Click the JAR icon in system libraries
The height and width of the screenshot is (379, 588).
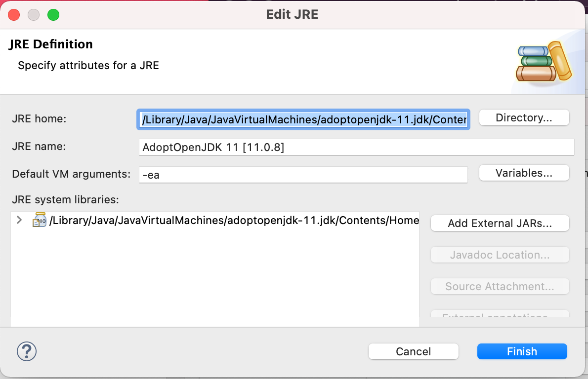pyautogui.click(x=40, y=220)
